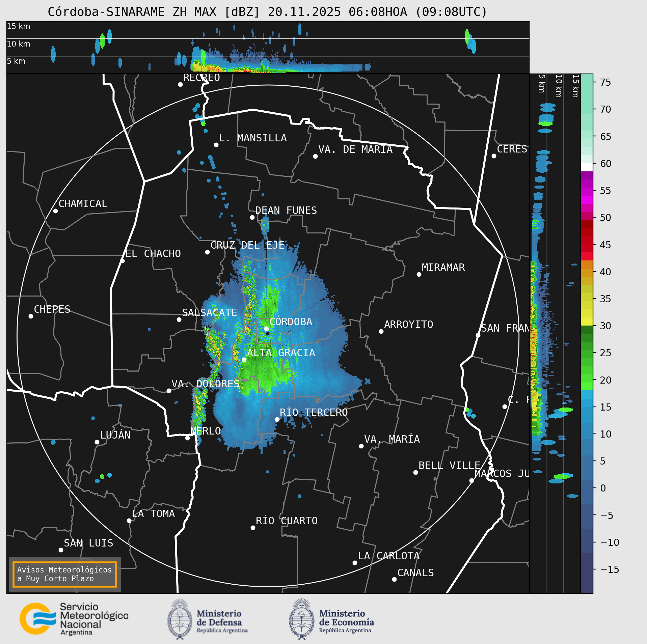Select the VA. DOLORES label
Screen dimensions: 647x644
(x=206, y=384)
